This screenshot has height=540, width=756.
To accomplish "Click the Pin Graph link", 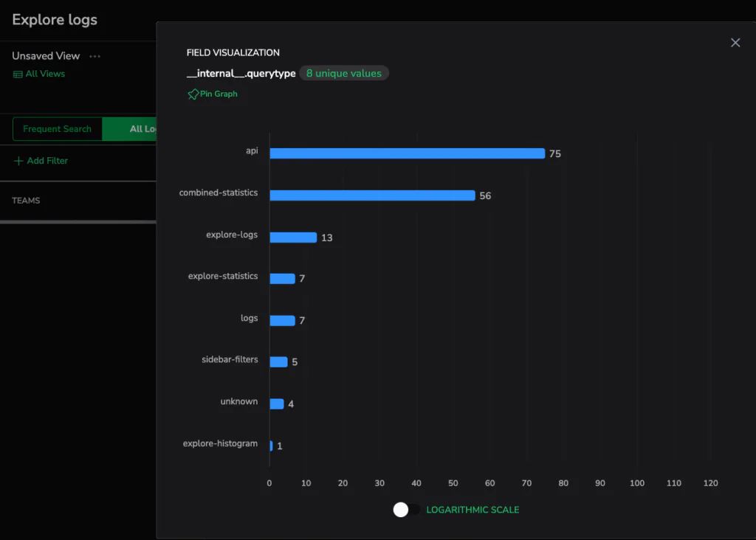I will 219,94.
